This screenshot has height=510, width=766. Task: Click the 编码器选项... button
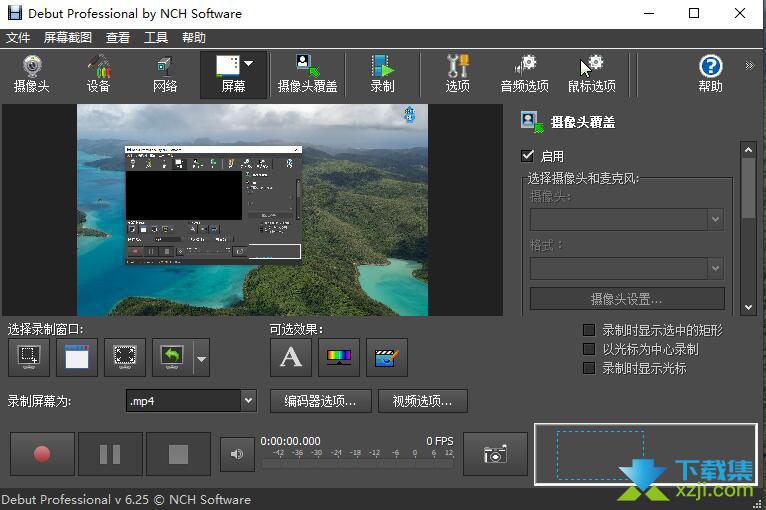point(320,401)
